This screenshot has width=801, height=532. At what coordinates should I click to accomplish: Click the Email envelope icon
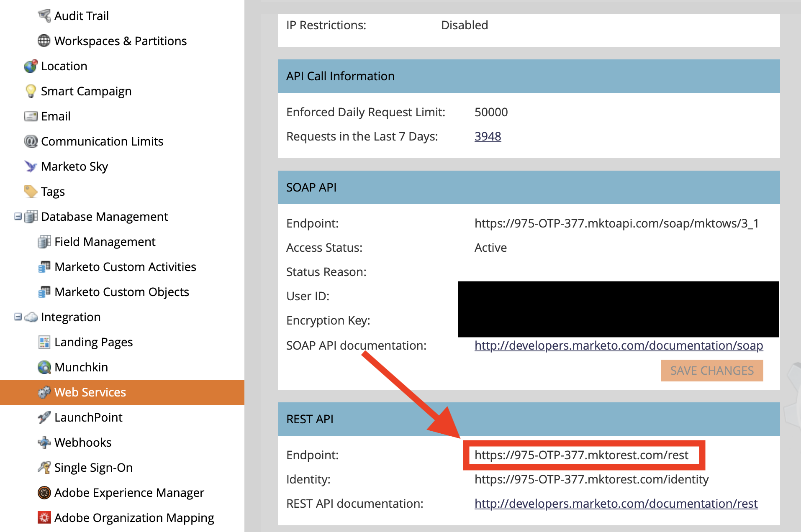31,116
